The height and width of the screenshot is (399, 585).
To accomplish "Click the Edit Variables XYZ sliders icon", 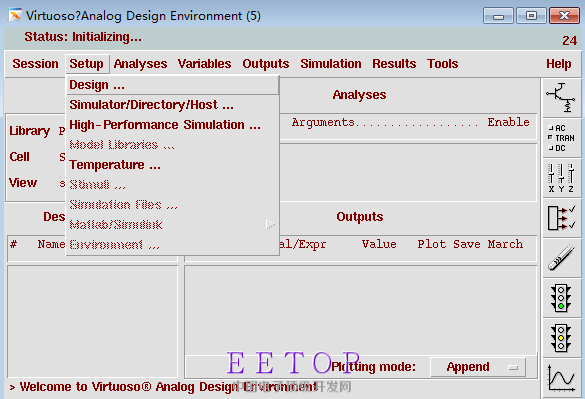I will [x=561, y=178].
